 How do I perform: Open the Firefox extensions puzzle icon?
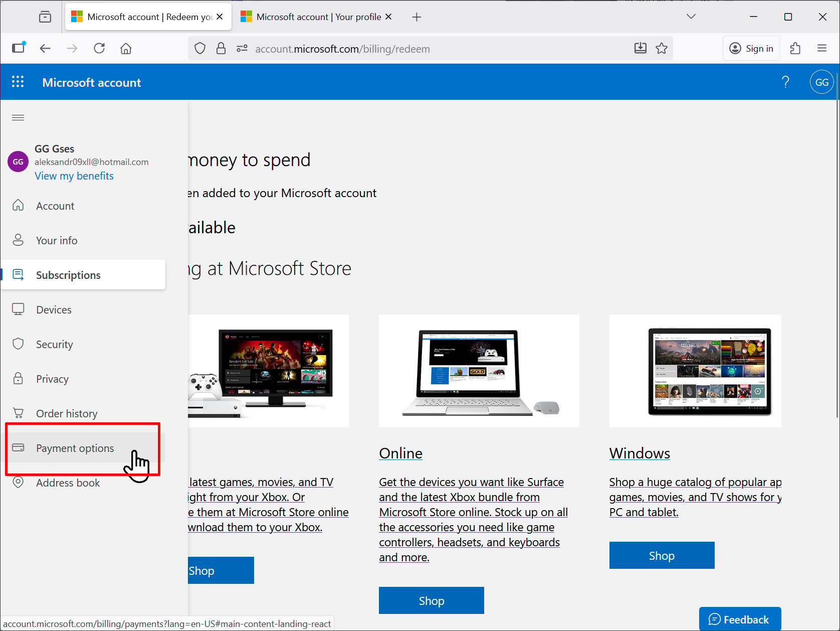pos(795,49)
